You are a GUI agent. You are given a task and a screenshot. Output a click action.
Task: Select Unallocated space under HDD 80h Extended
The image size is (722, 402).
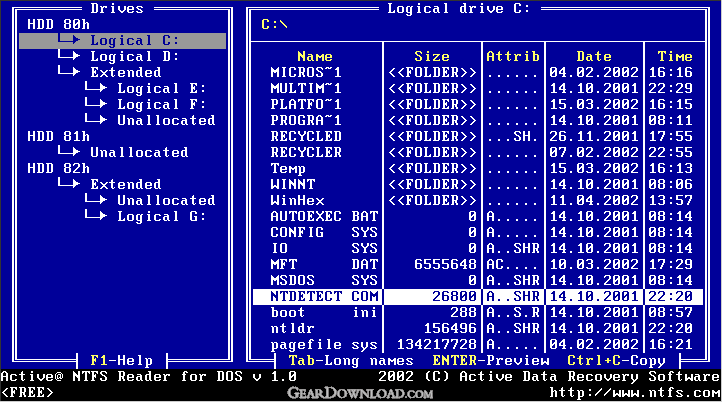[x=166, y=120]
